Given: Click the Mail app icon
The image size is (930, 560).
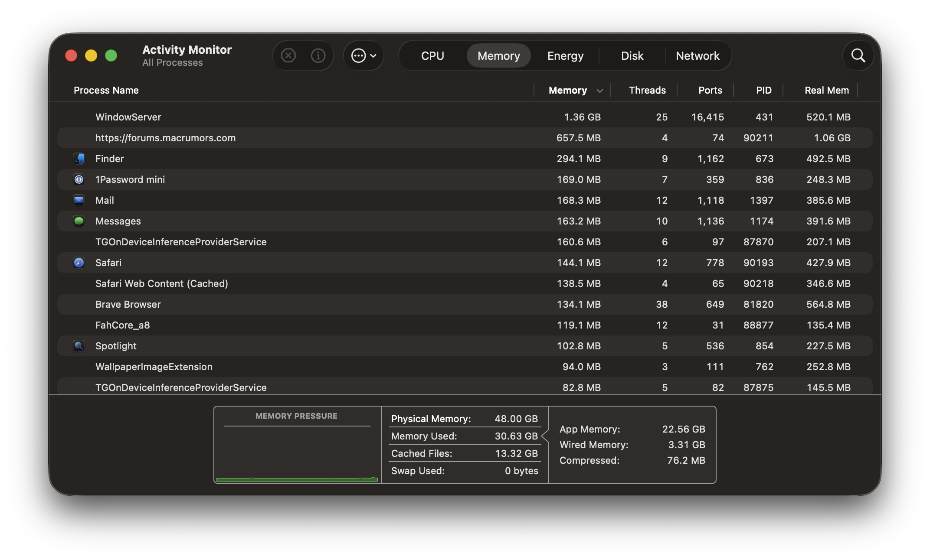Looking at the screenshot, I should click(x=79, y=200).
